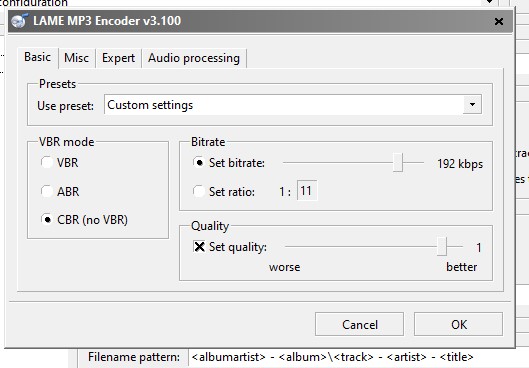Click the 'worse' quality label
529x368 pixels.
tap(284, 267)
